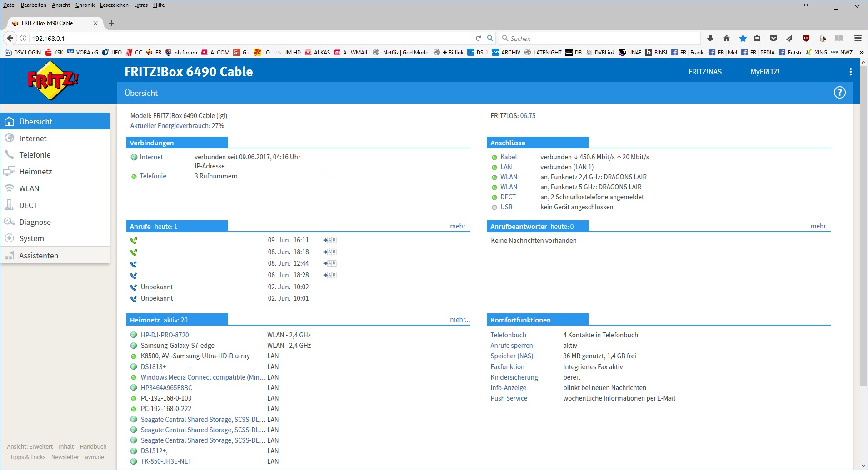The height and width of the screenshot is (470, 868).
Task: Click the MyFRITZ! header link
Action: click(765, 72)
